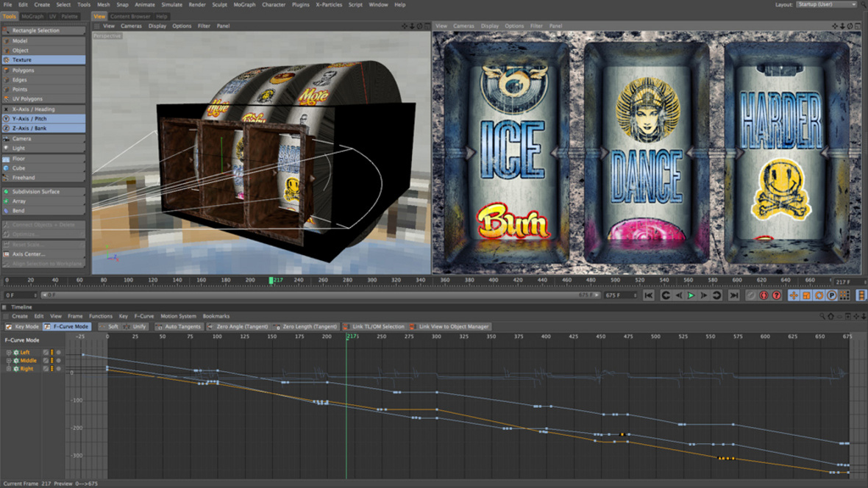Screen dimensions: 868x488
Task: Go to the end of the animation
Action: pos(733,295)
